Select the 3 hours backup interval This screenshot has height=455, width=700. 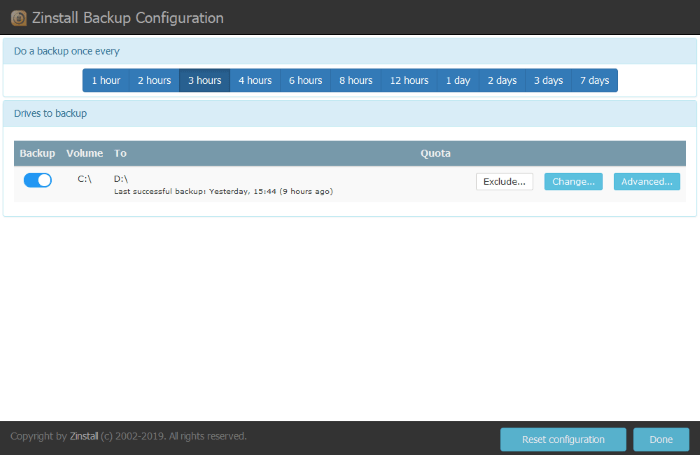point(204,80)
